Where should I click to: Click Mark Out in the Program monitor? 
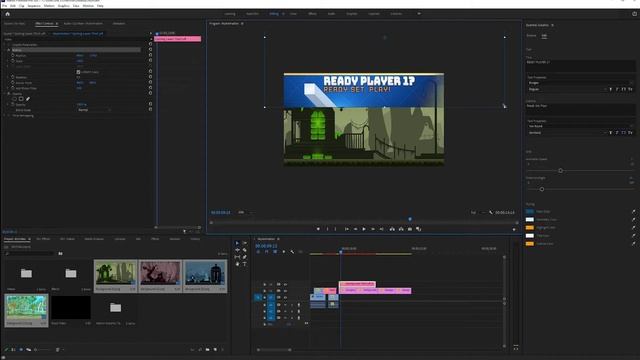[336, 229]
